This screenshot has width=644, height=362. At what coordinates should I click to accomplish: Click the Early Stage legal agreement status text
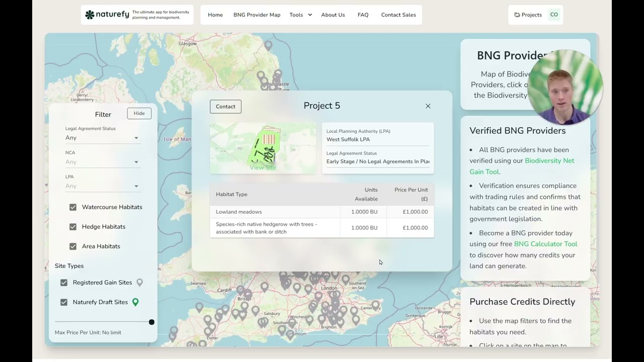click(378, 161)
